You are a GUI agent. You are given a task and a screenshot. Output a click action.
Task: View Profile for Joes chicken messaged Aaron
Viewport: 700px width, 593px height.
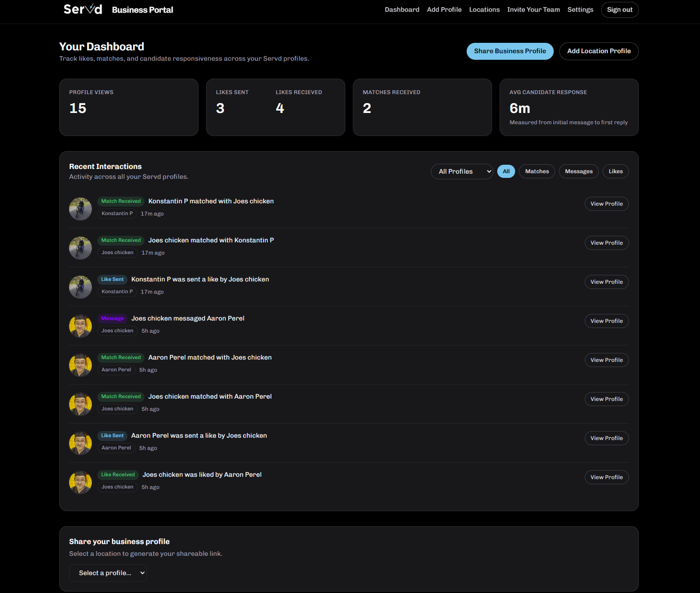[x=606, y=321]
